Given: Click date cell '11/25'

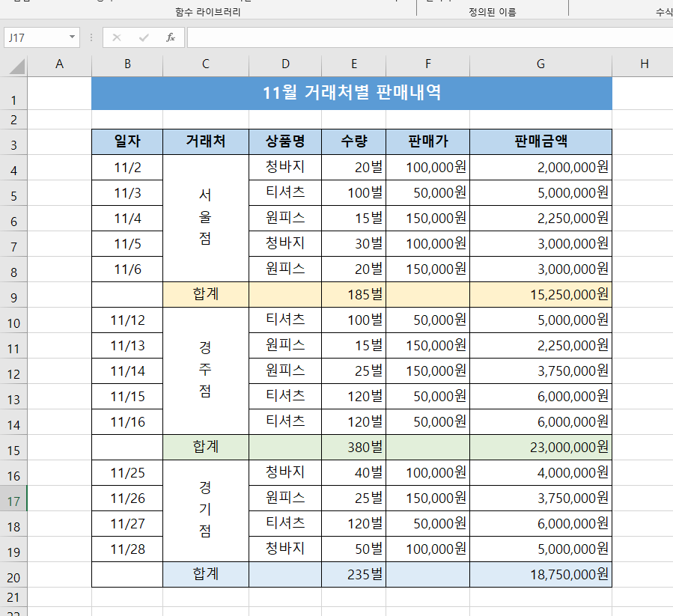Looking at the screenshot, I should point(127,473).
